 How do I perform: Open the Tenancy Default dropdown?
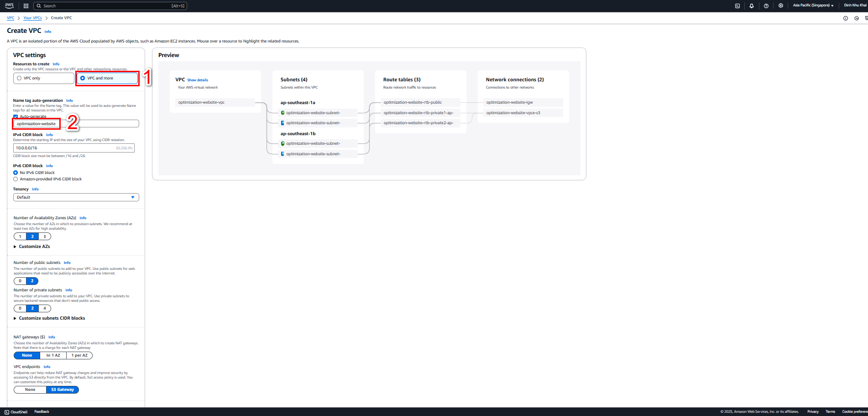[x=76, y=197]
